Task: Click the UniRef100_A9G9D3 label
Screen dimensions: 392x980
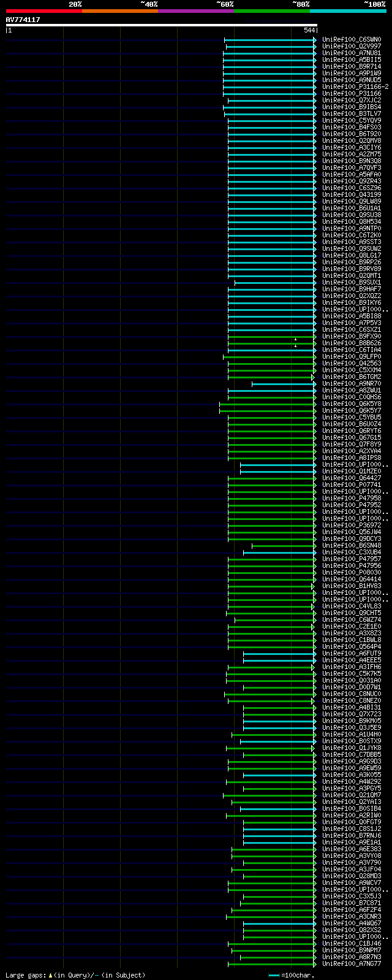Action: coord(352,762)
